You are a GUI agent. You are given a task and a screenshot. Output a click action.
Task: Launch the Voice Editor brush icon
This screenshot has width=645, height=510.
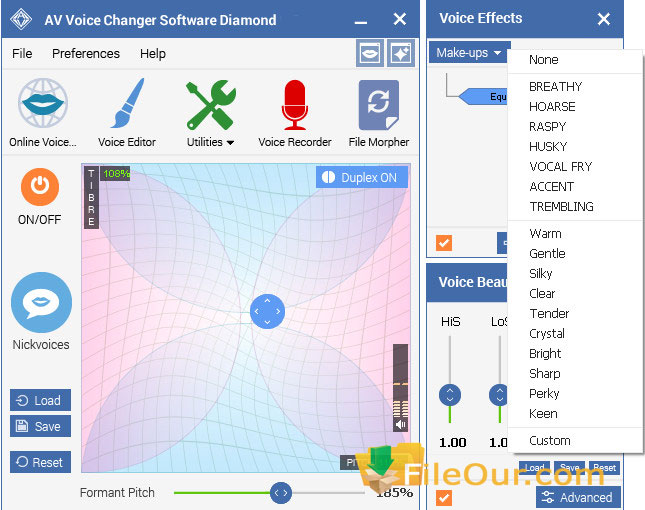click(x=128, y=103)
